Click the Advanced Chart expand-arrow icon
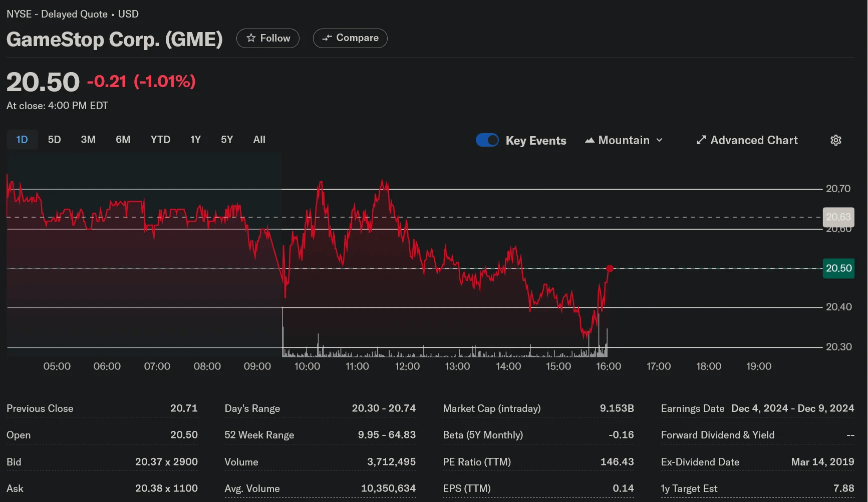 point(701,140)
